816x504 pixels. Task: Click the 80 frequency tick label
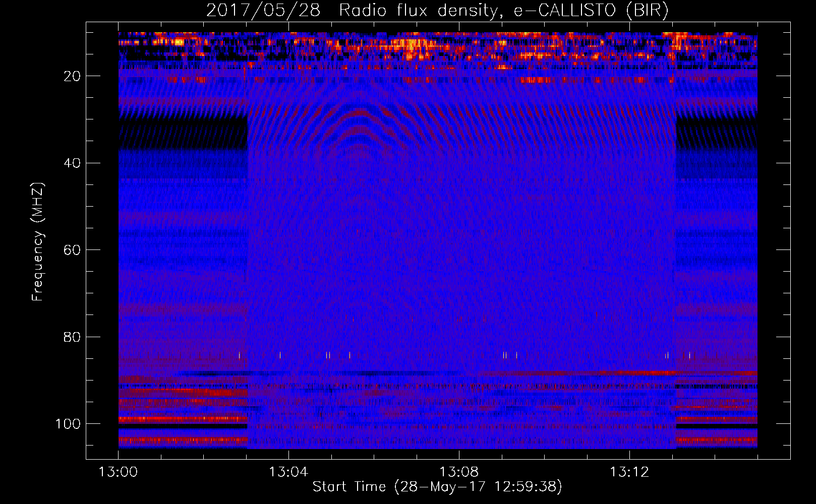click(x=73, y=337)
